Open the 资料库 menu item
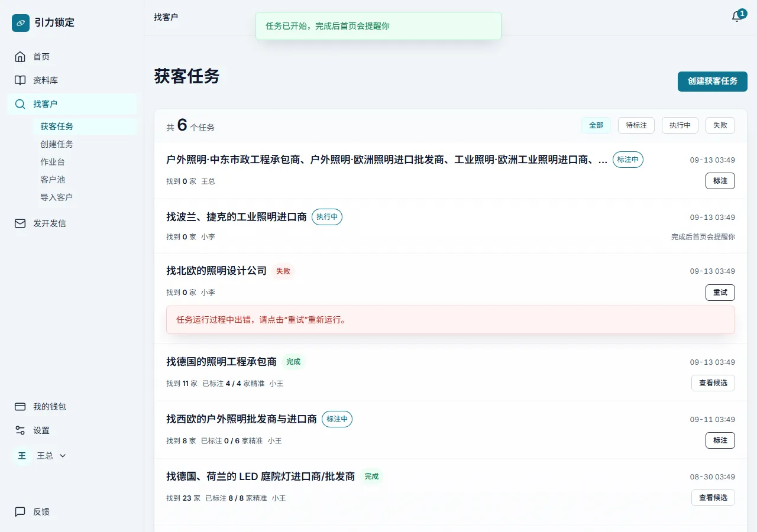 72,80
